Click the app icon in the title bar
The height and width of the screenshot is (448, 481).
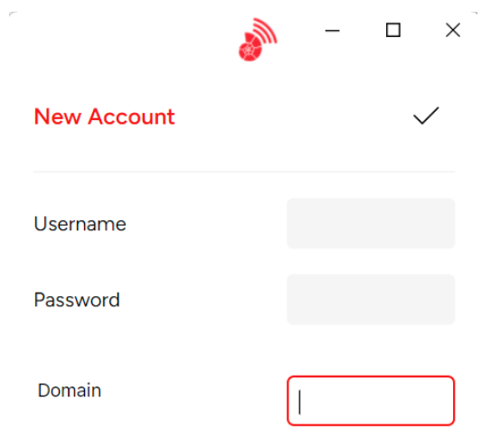point(258,40)
